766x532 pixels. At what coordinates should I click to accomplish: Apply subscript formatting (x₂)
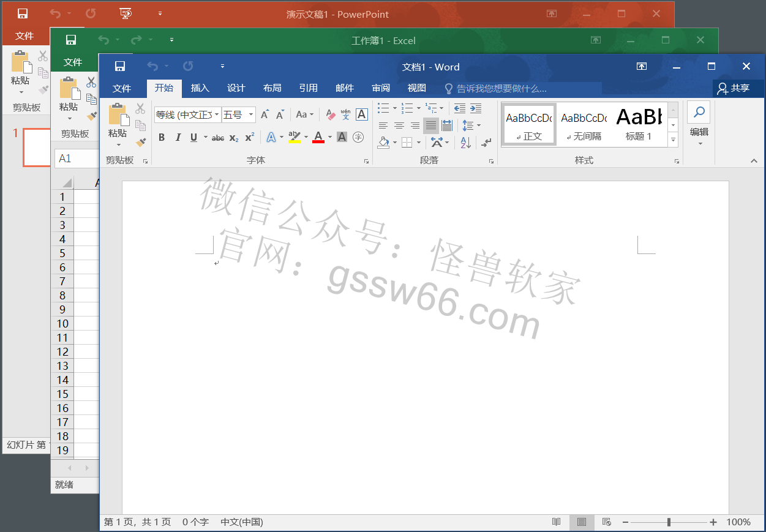(x=234, y=138)
